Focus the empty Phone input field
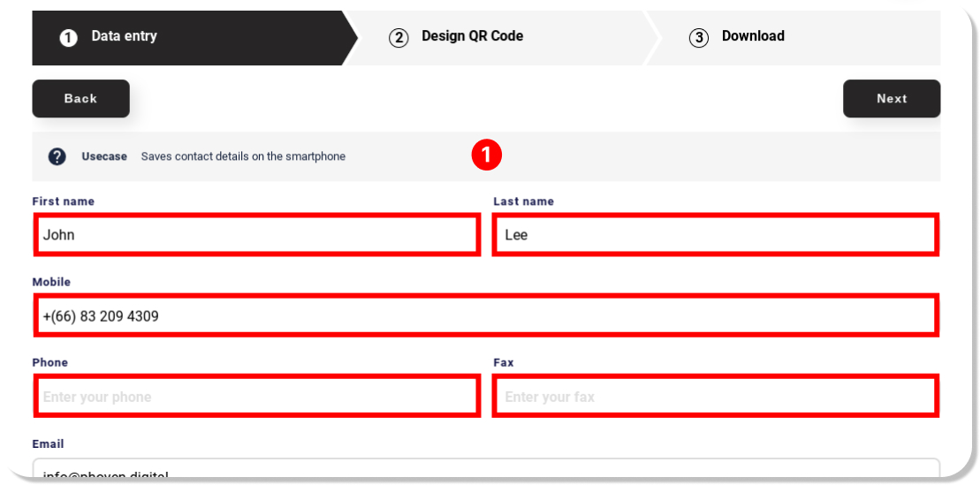This screenshot has width=980, height=485. [x=256, y=396]
